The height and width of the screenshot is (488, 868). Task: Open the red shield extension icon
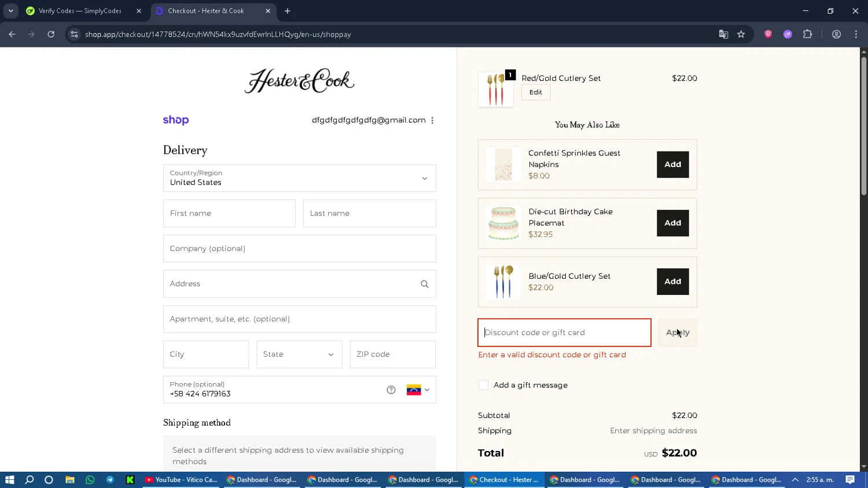tap(768, 34)
